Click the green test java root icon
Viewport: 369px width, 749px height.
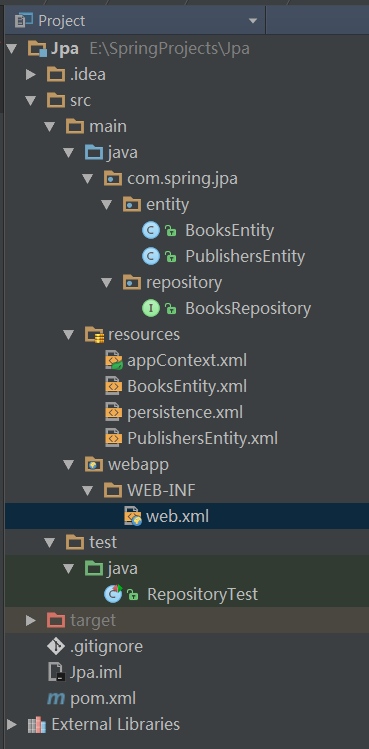(94, 568)
